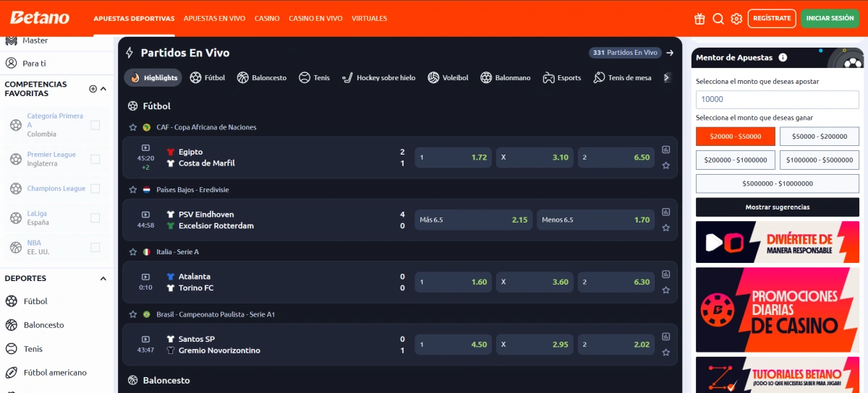Image resolution: width=868 pixels, height=393 pixels.
Task: Click the Betano logo
Action: (40, 18)
